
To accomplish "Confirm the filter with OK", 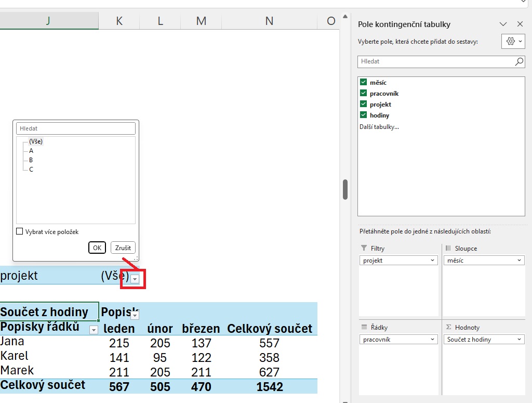I will [97, 248].
